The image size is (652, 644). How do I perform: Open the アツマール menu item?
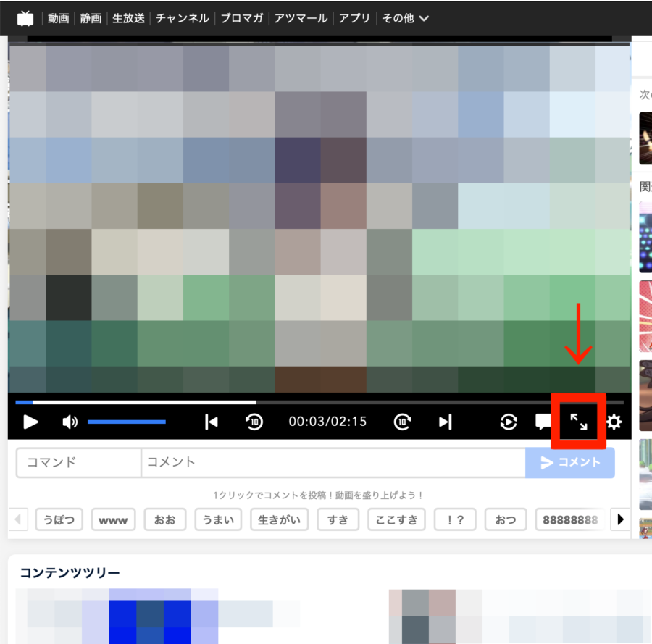click(301, 18)
